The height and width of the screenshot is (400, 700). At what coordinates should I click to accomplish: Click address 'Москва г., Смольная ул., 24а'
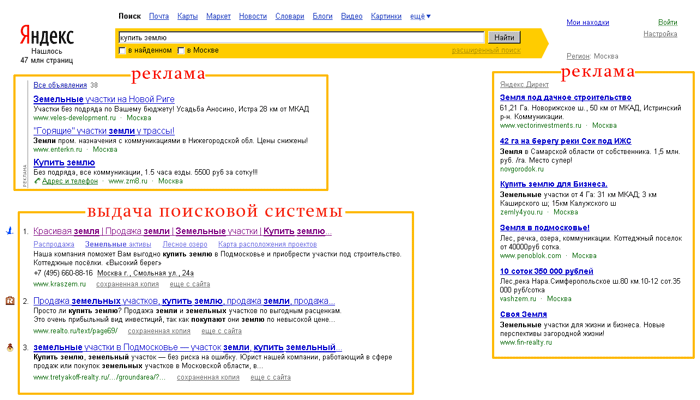pyautogui.click(x=146, y=273)
